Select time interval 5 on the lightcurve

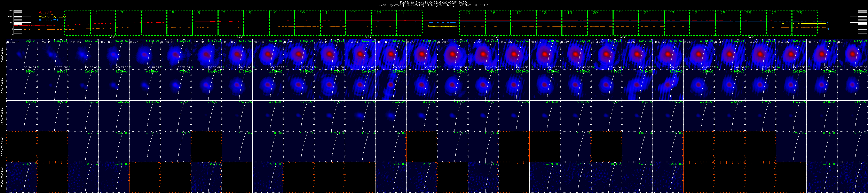(180, 22)
